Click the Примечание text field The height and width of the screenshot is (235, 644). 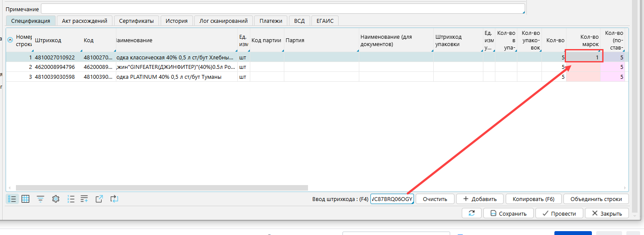(283, 9)
